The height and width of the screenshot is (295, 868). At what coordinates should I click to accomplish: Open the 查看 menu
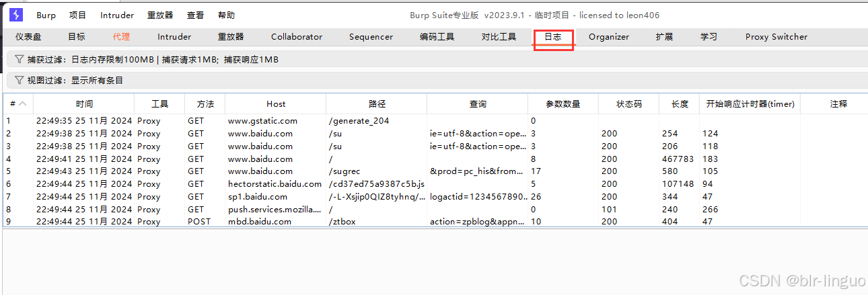coord(195,15)
